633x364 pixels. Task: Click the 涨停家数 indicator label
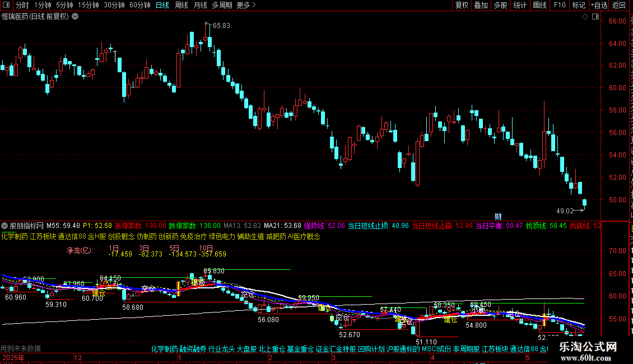pos(128,226)
